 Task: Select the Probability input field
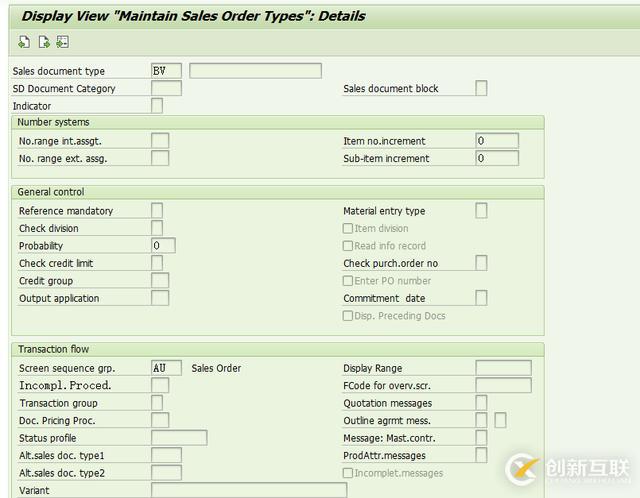point(163,246)
